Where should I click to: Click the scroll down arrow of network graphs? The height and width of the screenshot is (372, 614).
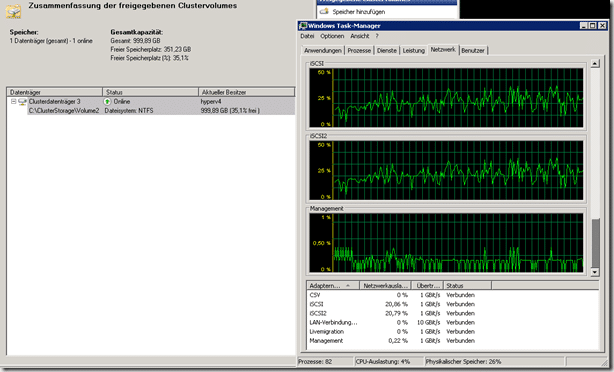(595, 272)
